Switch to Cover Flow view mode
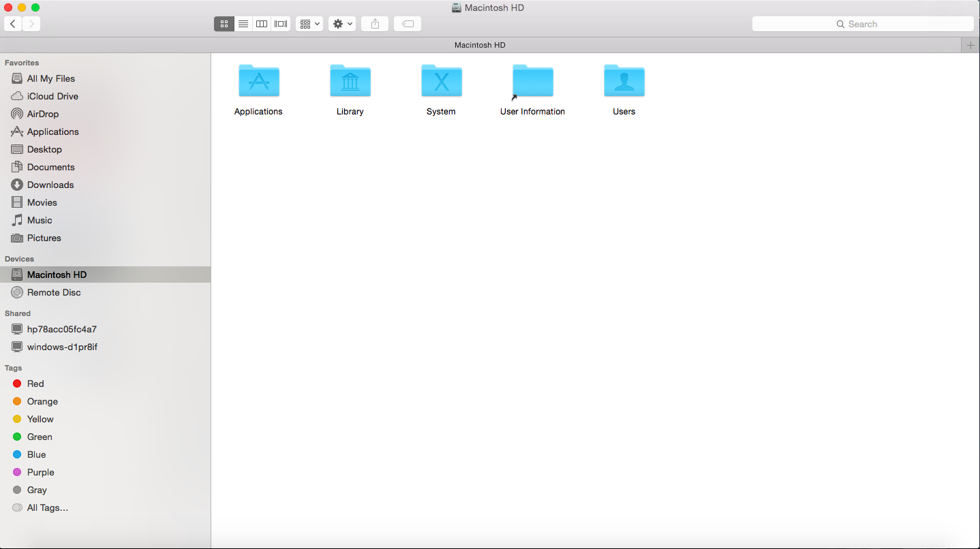Image resolution: width=980 pixels, height=549 pixels. 281,24
